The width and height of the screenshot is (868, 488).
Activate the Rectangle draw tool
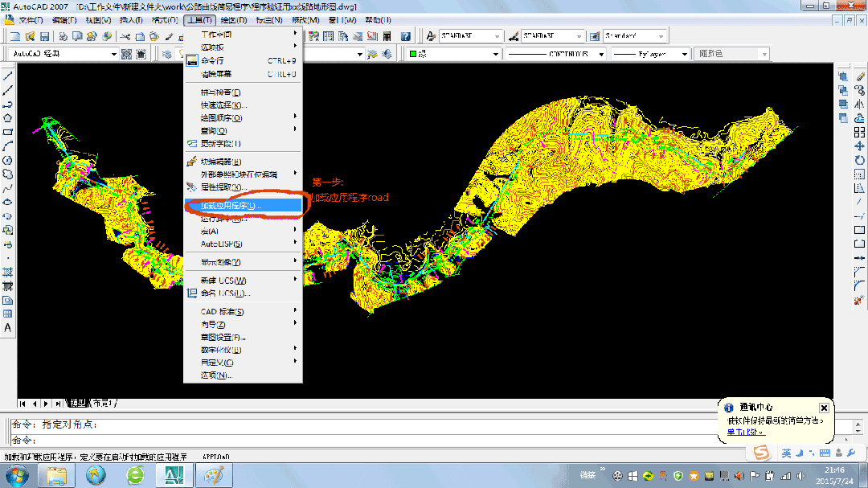pos(8,133)
